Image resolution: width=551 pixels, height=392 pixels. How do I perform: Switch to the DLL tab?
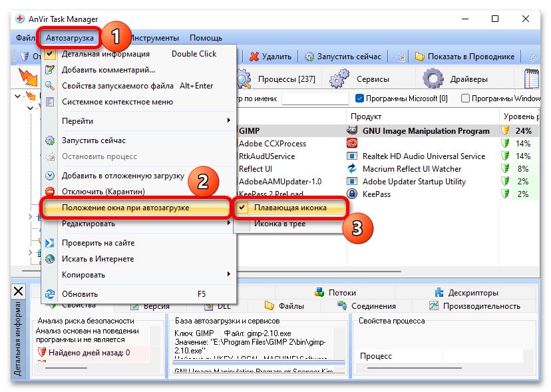pyautogui.click(x=218, y=306)
